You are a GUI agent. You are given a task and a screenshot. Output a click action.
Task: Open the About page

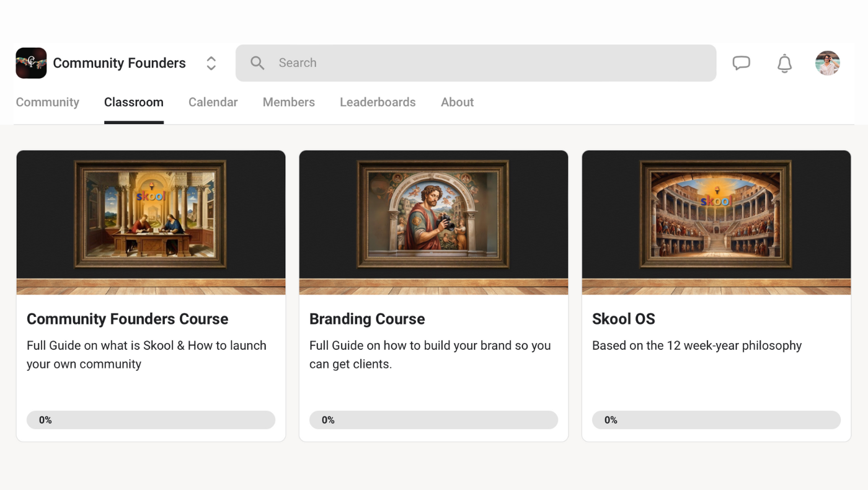tap(457, 102)
